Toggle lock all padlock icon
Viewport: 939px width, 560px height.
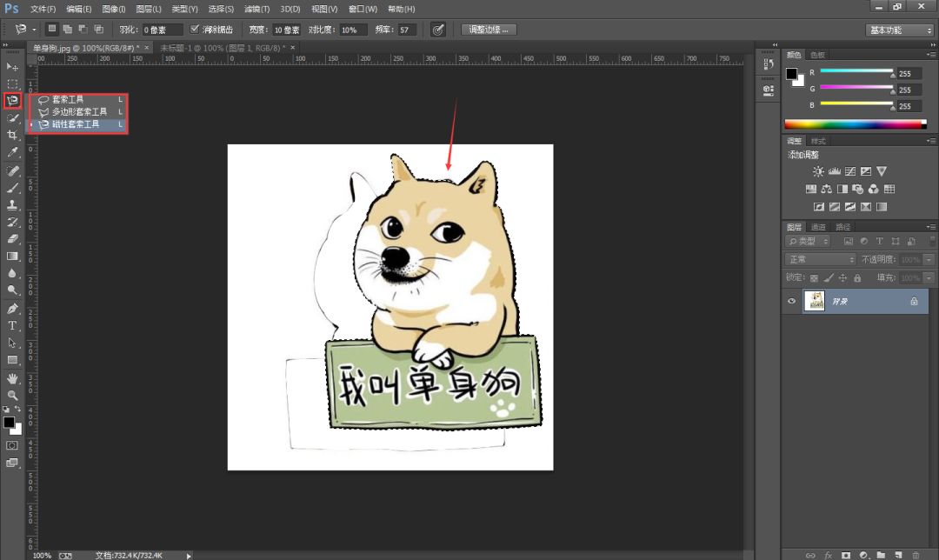click(857, 278)
